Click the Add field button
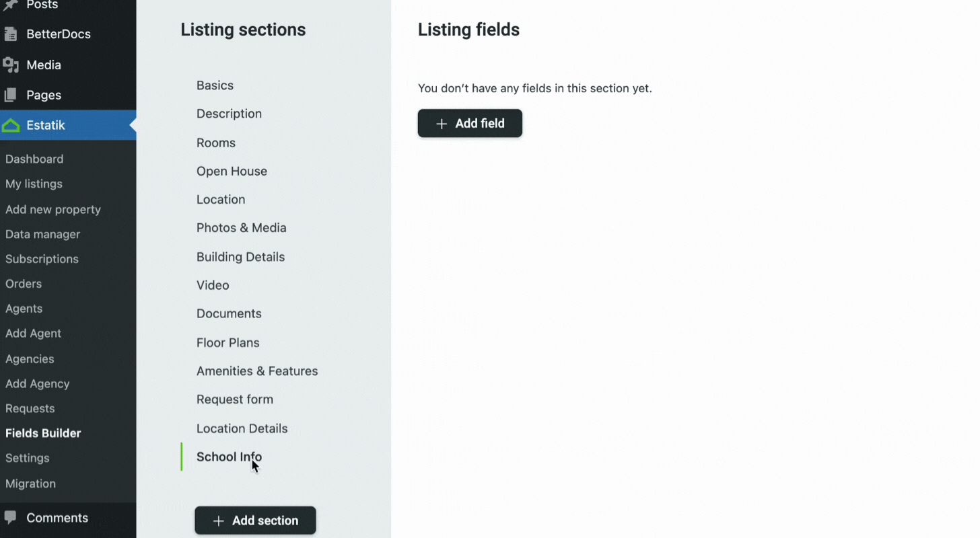This screenshot has height=538, width=980. coord(470,124)
